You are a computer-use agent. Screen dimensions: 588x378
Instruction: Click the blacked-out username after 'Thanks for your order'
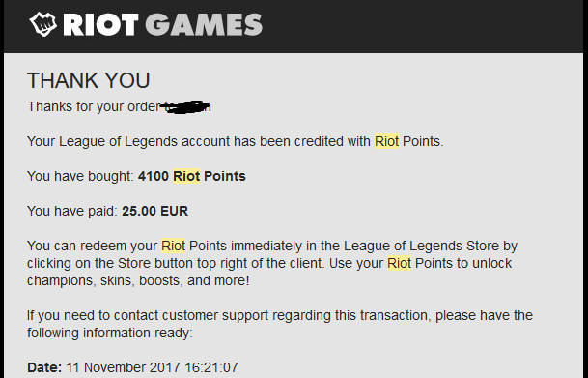(185, 107)
